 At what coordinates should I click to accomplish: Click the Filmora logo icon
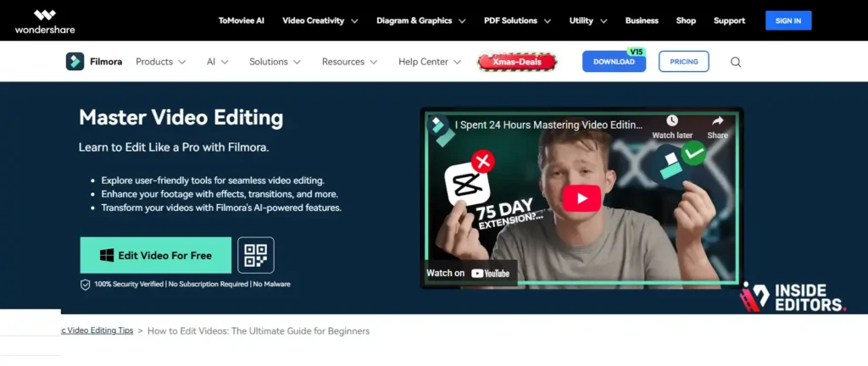click(x=75, y=61)
